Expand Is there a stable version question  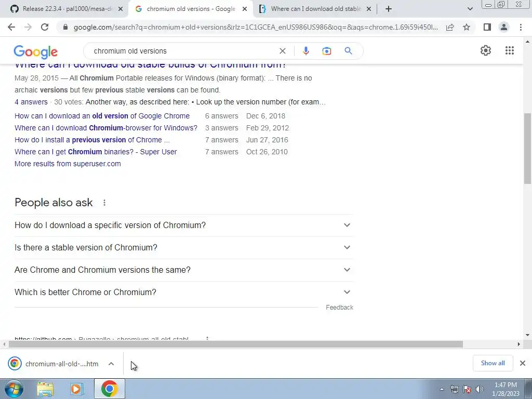click(184, 248)
